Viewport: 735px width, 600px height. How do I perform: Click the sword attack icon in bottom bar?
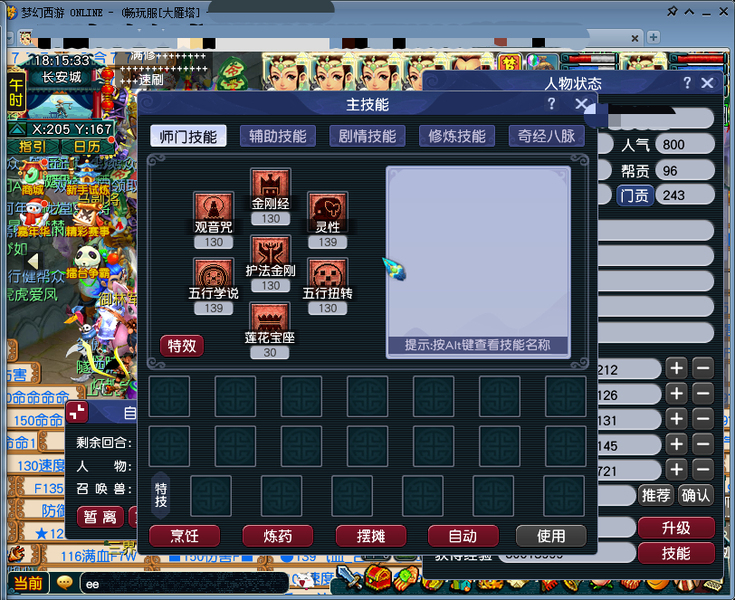point(348,578)
